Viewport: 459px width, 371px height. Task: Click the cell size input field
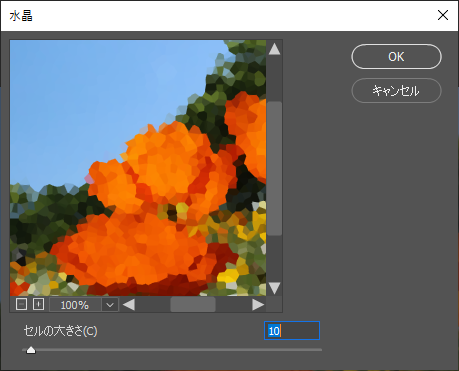tap(292, 331)
